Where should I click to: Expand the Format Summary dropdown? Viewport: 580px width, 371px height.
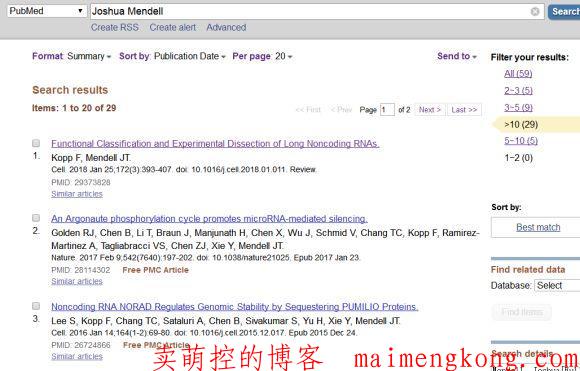(71, 56)
